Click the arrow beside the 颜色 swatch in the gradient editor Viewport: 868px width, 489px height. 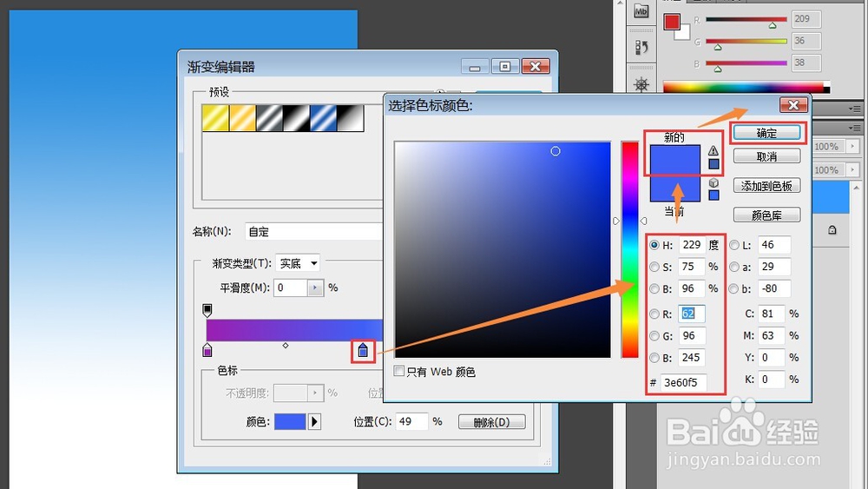pyautogui.click(x=314, y=422)
